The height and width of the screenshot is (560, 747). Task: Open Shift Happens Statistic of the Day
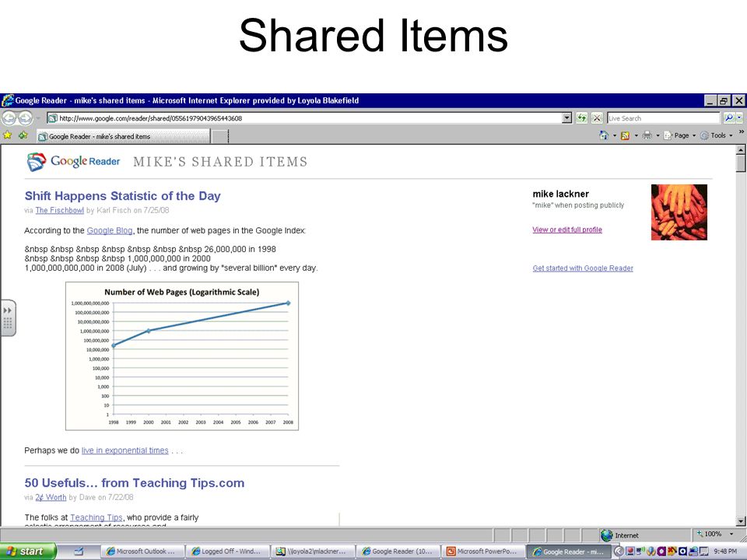(x=122, y=196)
